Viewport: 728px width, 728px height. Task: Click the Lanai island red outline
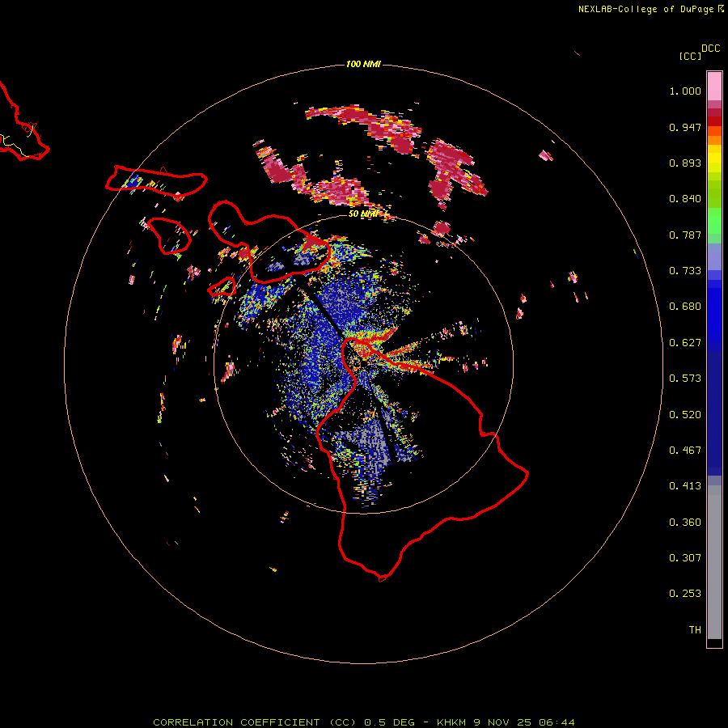pyautogui.click(x=169, y=236)
